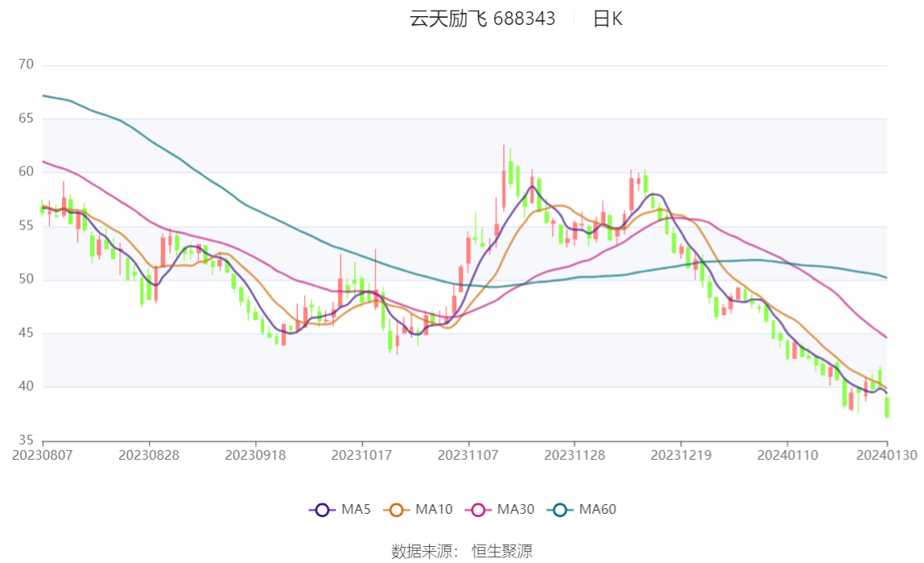
Task: Click the 35 y-axis value label
Action: click(x=26, y=440)
